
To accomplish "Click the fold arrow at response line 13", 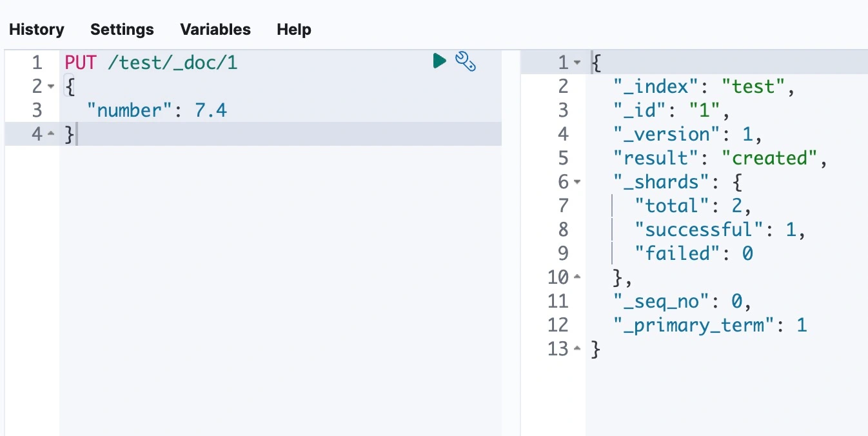I will click(x=577, y=349).
